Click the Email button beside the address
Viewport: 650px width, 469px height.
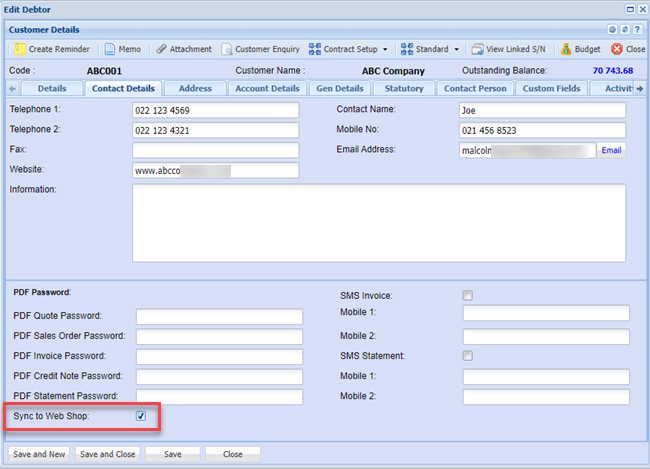pos(611,150)
